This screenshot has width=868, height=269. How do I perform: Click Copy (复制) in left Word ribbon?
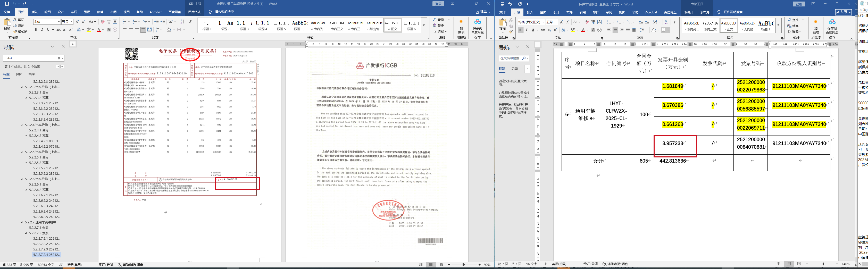[x=19, y=26]
